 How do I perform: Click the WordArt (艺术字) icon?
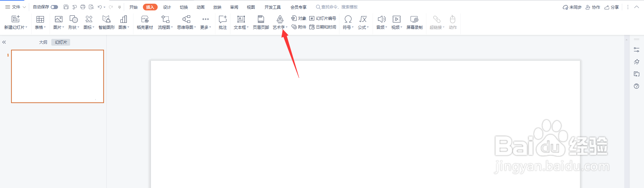(x=280, y=19)
